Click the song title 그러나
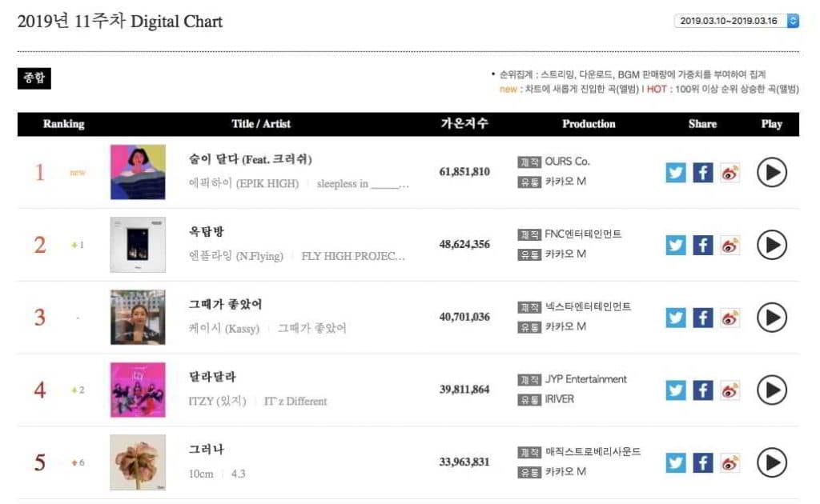 pyautogui.click(x=207, y=449)
